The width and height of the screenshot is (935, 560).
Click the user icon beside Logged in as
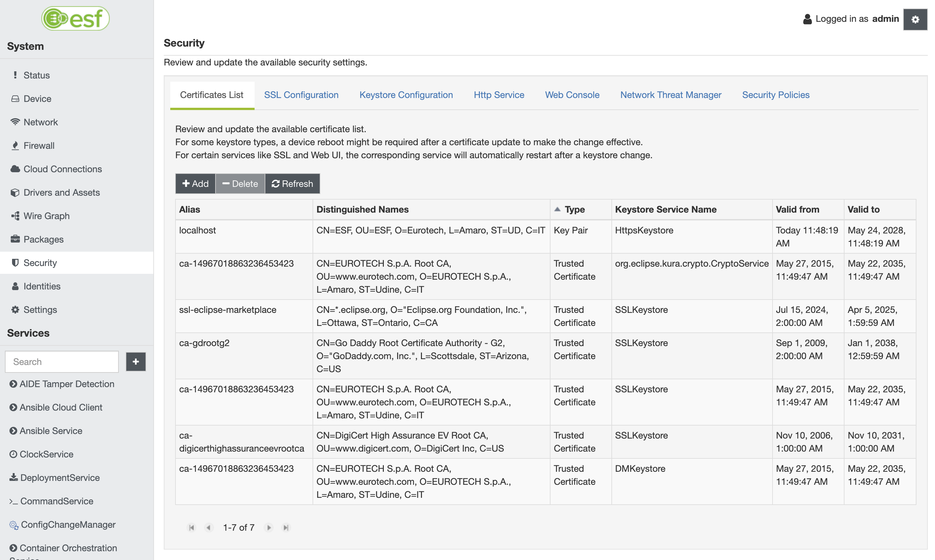807,19
